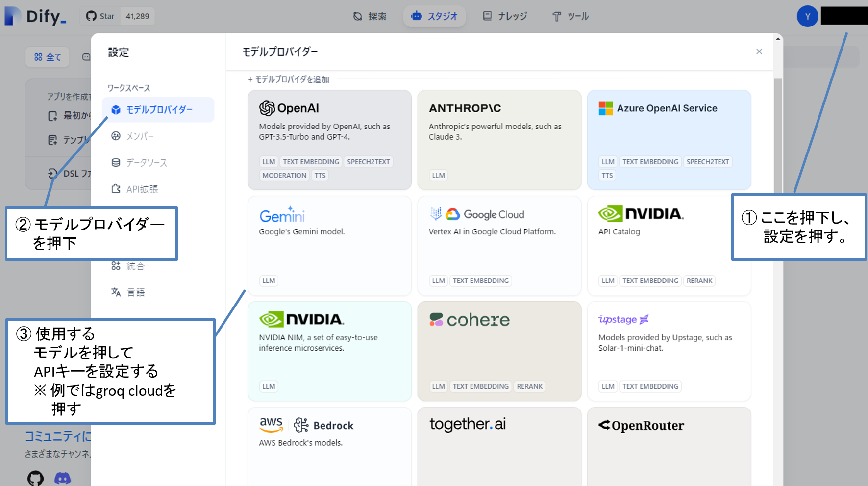Click the メンバー members icon in sidebar
The image size is (868, 486).
pos(116,136)
